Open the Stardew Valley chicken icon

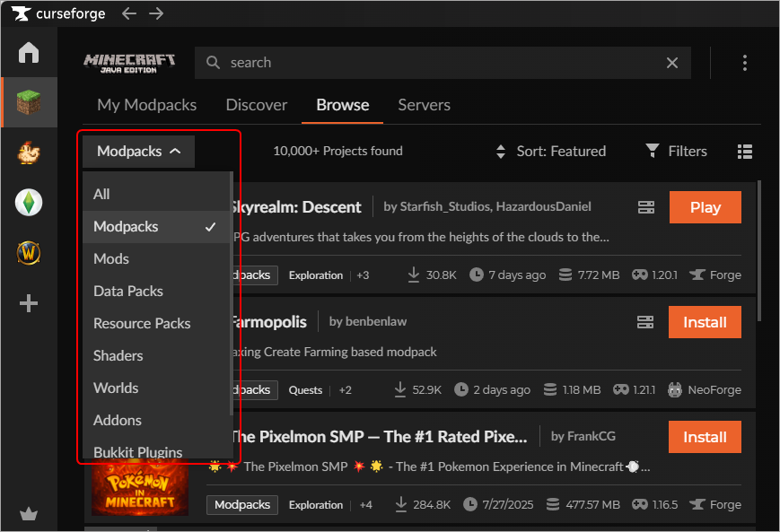pyautogui.click(x=29, y=153)
